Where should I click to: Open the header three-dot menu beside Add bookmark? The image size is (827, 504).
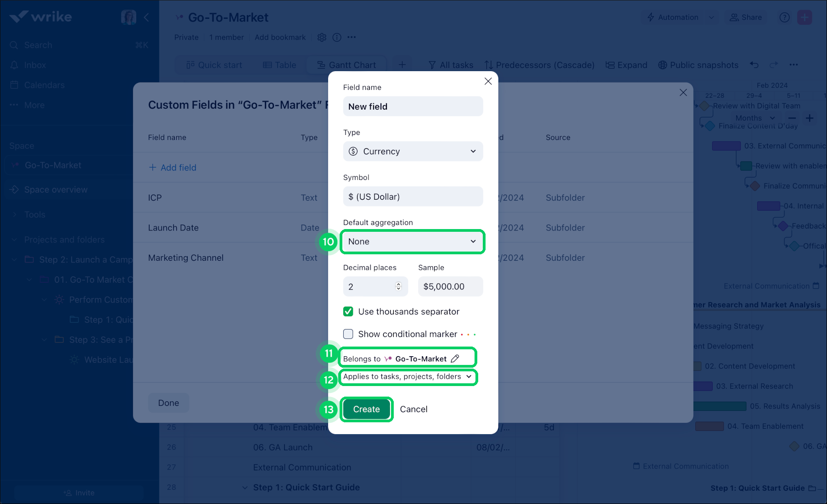click(352, 37)
